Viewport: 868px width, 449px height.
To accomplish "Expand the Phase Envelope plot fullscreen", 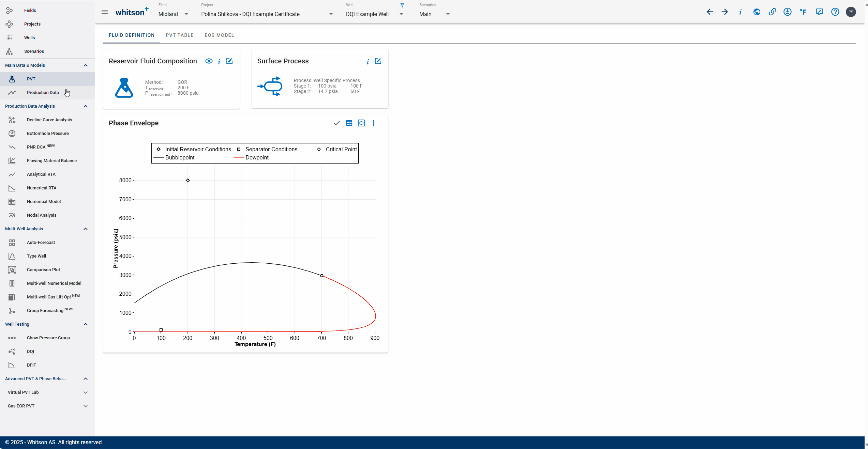I will [361, 123].
